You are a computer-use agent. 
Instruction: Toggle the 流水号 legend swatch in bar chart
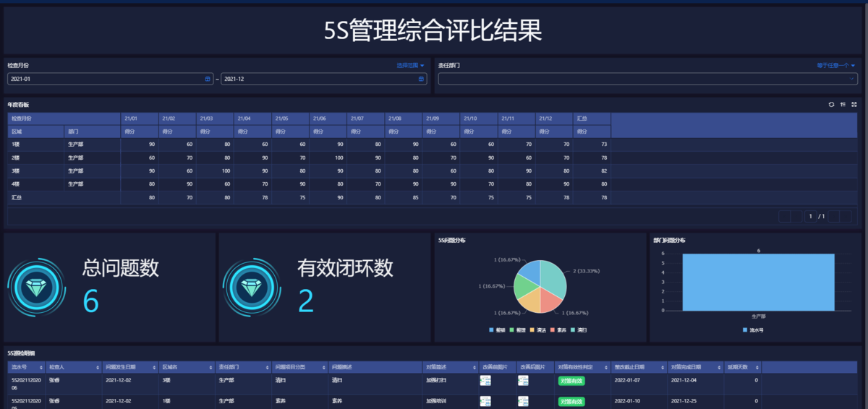(745, 330)
